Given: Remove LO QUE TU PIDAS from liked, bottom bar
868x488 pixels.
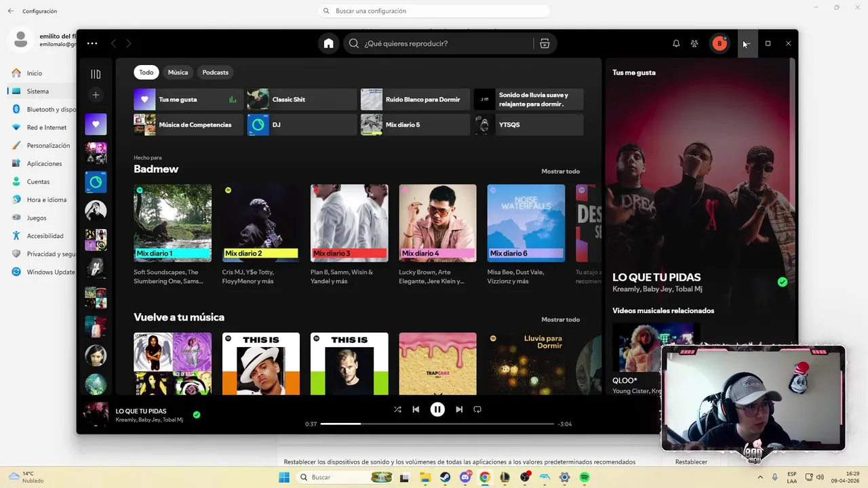Looking at the screenshot, I should (x=197, y=414).
